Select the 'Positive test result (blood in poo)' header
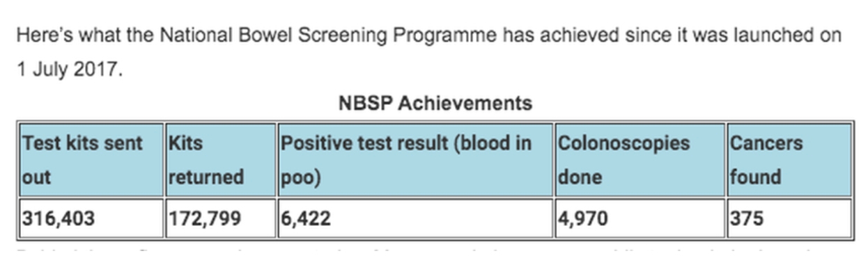 pyautogui.click(x=415, y=160)
